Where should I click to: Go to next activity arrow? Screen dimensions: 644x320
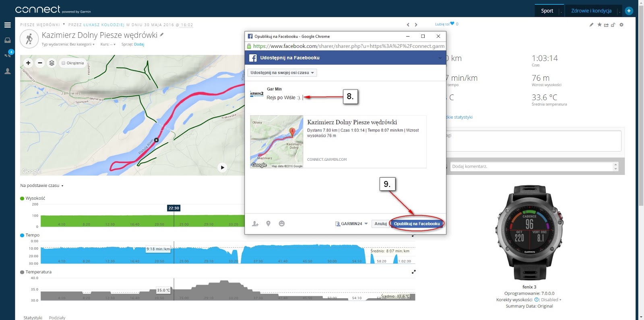416,25
